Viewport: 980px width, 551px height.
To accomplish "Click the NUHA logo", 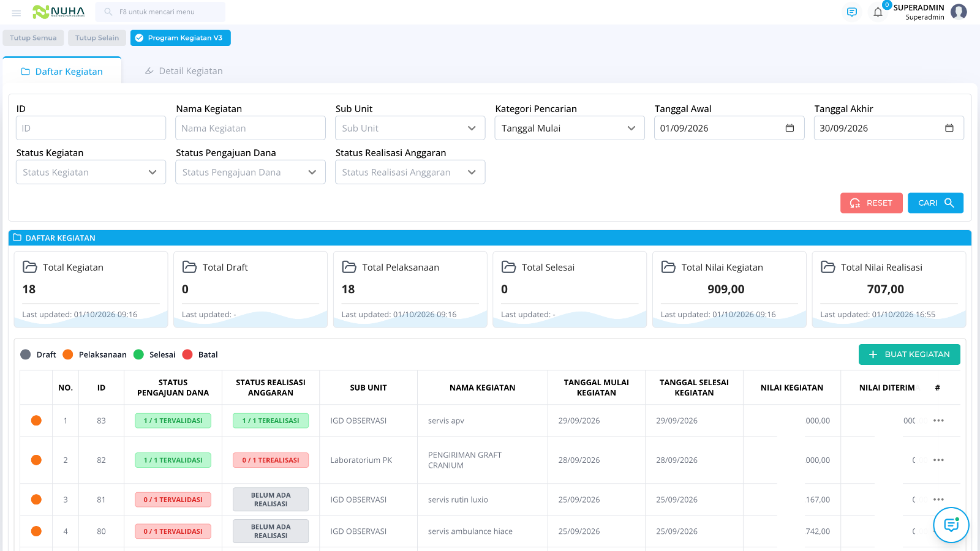I will pyautogui.click(x=59, y=12).
